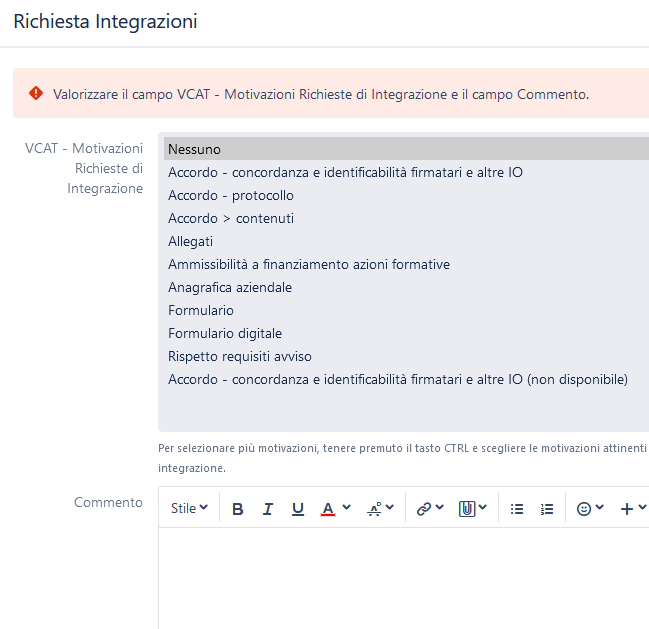This screenshot has width=649, height=629.
Task: Open the Stile text style dropdown
Action: coord(189,508)
